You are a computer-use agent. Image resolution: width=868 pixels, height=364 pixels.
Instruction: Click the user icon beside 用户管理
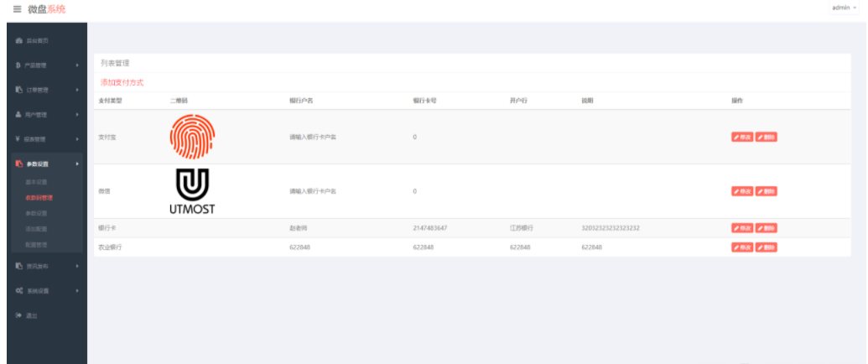click(x=18, y=115)
